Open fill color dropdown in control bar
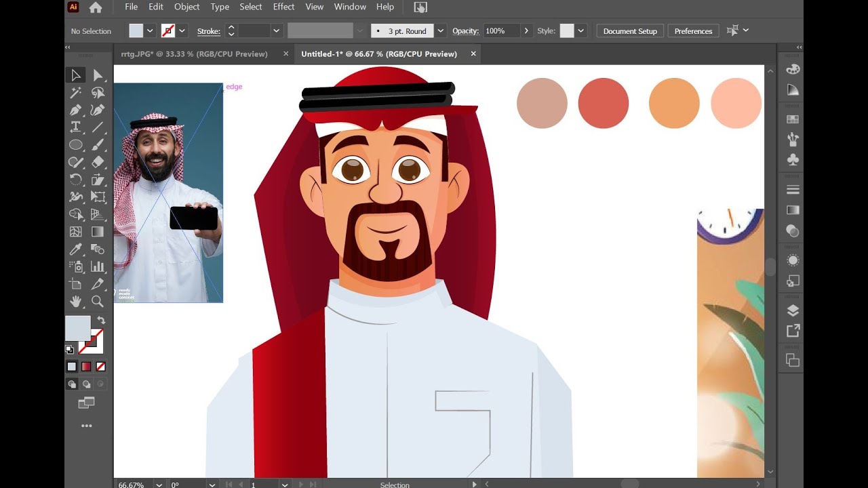The image size is (868, 488). point(151,31)
